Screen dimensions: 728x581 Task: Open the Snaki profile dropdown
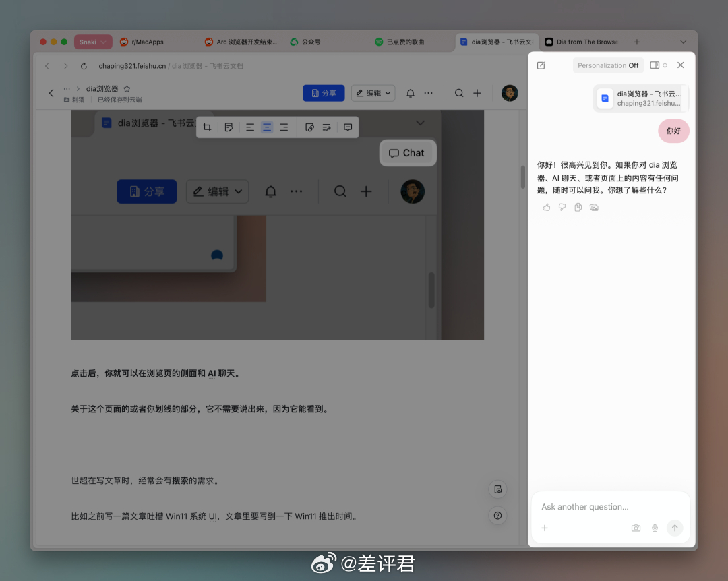(93, 42)
